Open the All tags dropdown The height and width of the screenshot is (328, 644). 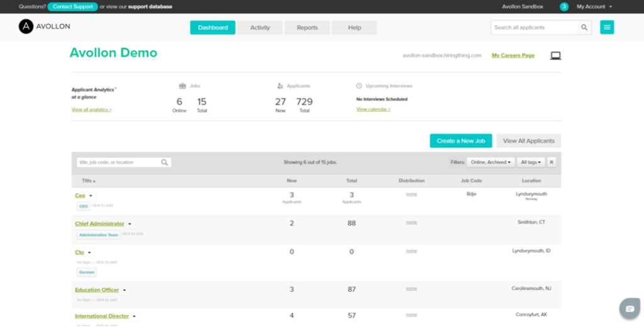[x=531, y=162]
